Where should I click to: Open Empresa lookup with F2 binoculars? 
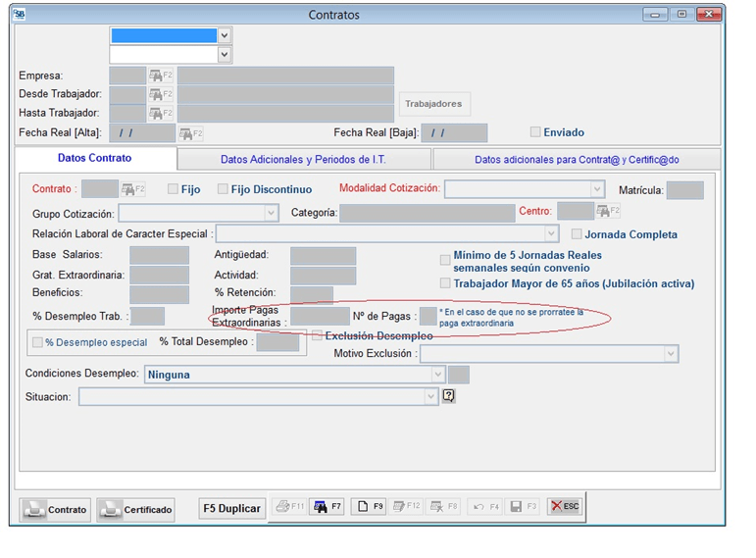pyautogui.click(x=160, y=76)
